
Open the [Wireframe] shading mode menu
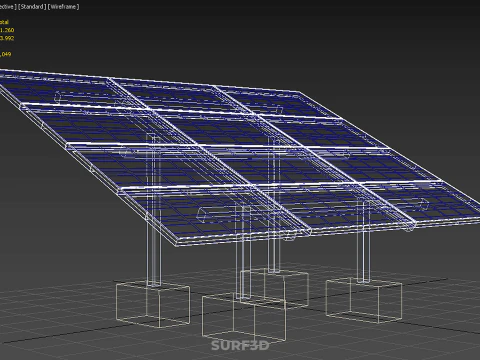point(64,7)
